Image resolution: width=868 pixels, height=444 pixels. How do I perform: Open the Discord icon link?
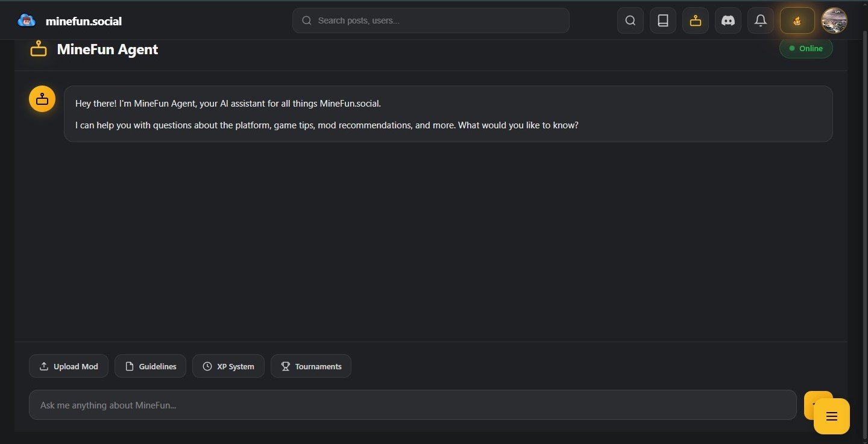pos(728,20)
